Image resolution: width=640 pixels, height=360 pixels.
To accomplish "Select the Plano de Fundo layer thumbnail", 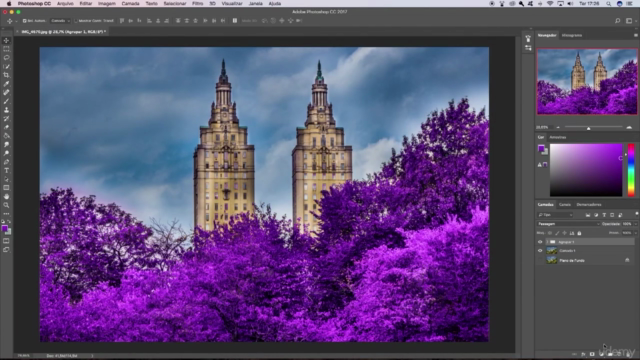I will [x=552, y=260].
